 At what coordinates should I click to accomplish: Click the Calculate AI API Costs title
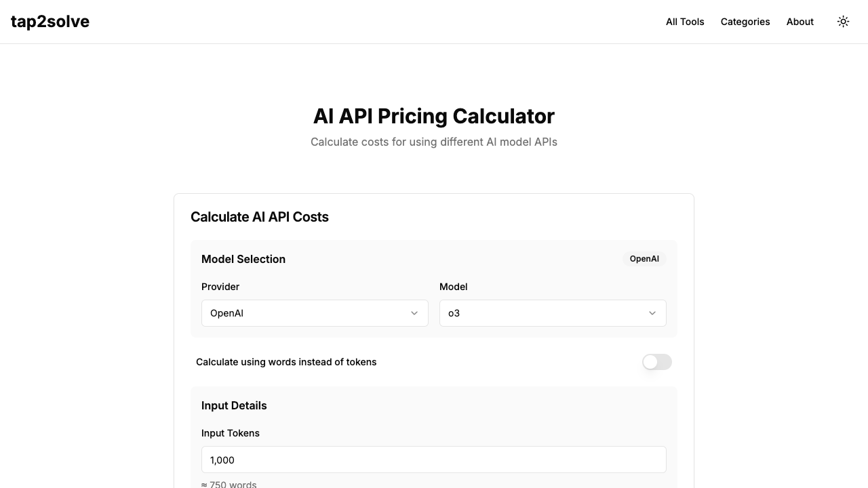click(x=260, y=217)
